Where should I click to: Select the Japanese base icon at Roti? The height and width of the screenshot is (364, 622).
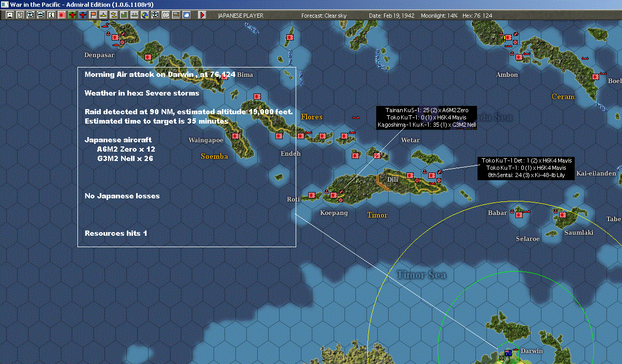(x=311, y=195)
